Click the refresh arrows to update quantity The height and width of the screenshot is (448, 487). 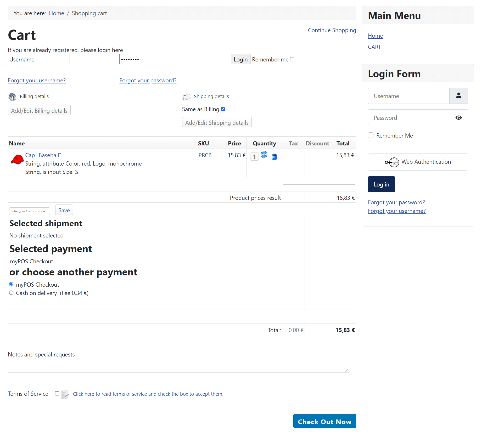(x=264, y=155)
